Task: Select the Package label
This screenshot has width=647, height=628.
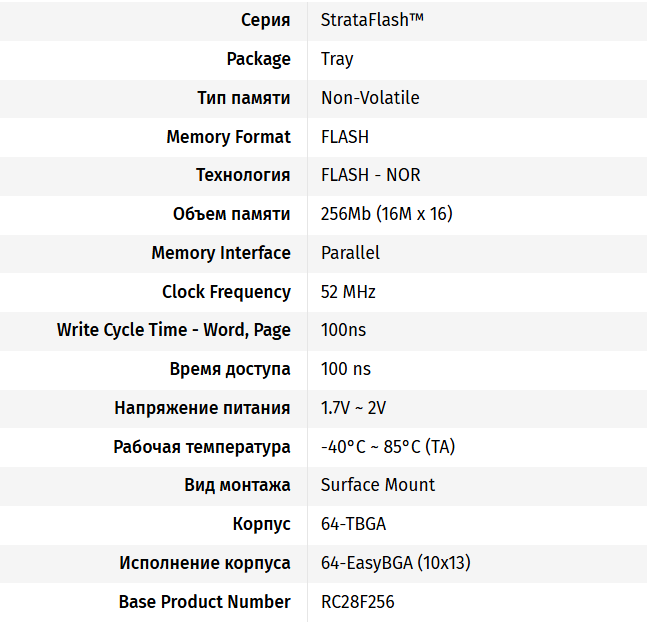Action: (258, 59)
